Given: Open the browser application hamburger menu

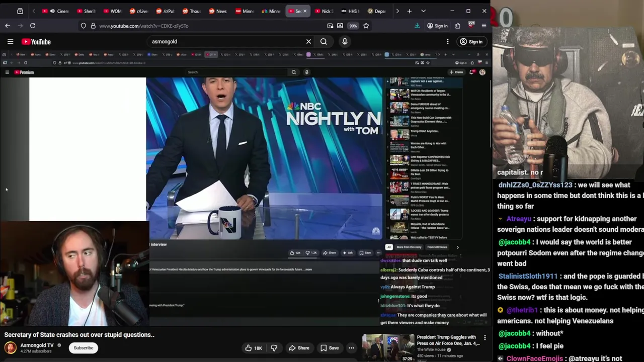Looking at the screenshot, I should click(484, 26).
